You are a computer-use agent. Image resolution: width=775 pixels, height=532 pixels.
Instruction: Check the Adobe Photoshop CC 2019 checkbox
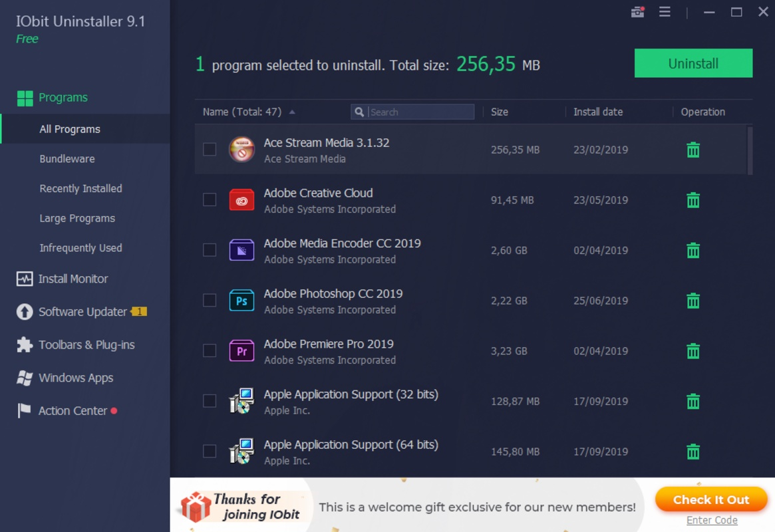[x=210, y=301]
